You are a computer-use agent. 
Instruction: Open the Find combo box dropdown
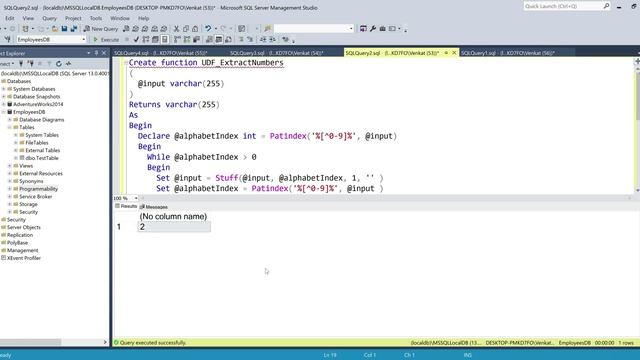pyautogui.click(x=351, y=29)
